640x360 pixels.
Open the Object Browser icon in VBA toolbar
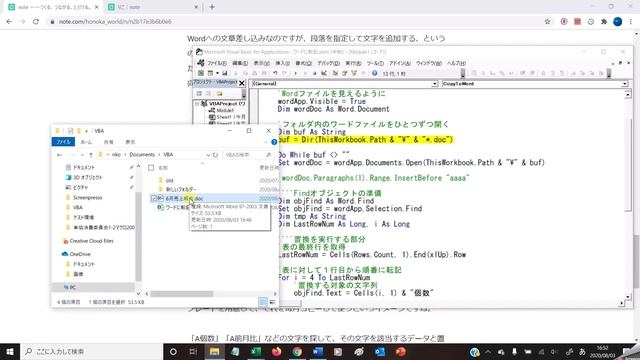[353, 73]
